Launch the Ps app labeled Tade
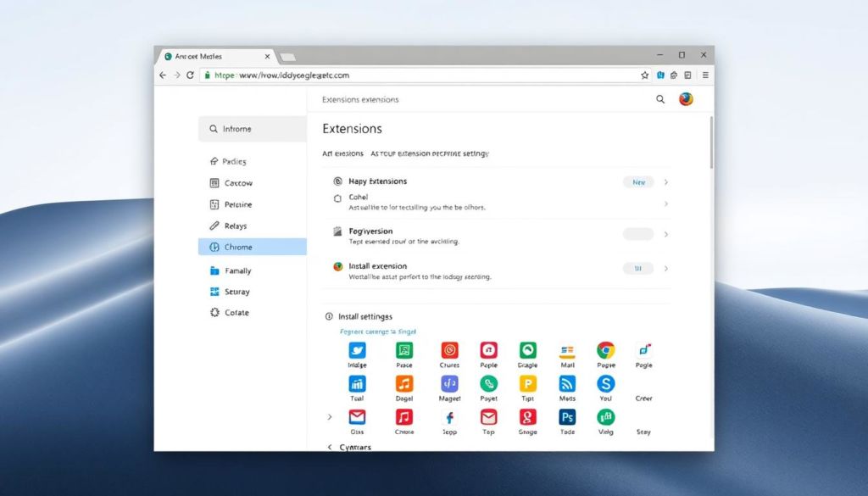This screenshot has width=868, height=496. click(567, 417)
